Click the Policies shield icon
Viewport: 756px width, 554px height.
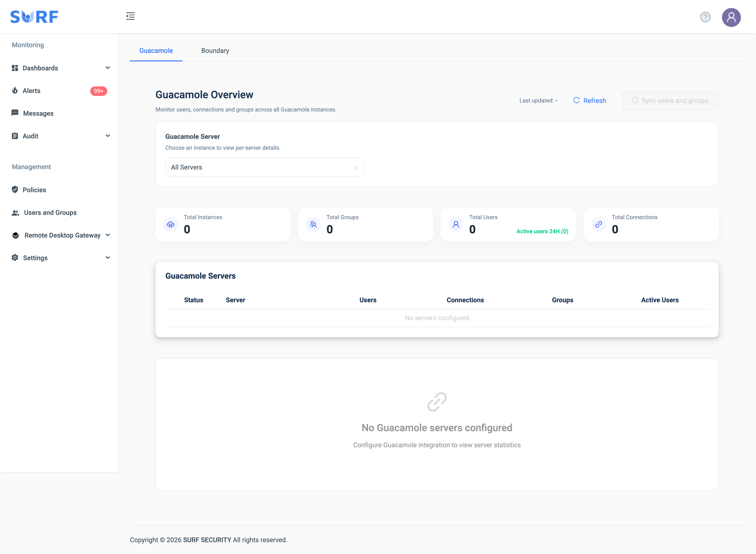pyautogui.click(x=15, y=189)
